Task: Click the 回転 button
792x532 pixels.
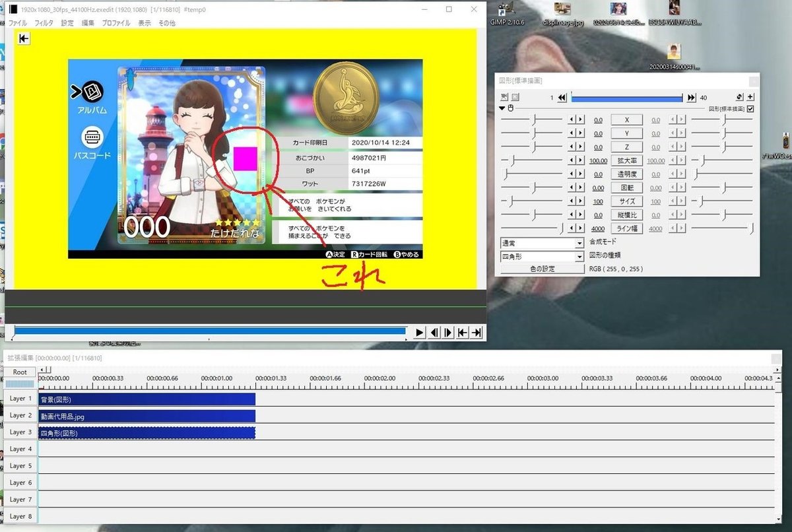Action: pyautogui.click(x=627, y=187)
